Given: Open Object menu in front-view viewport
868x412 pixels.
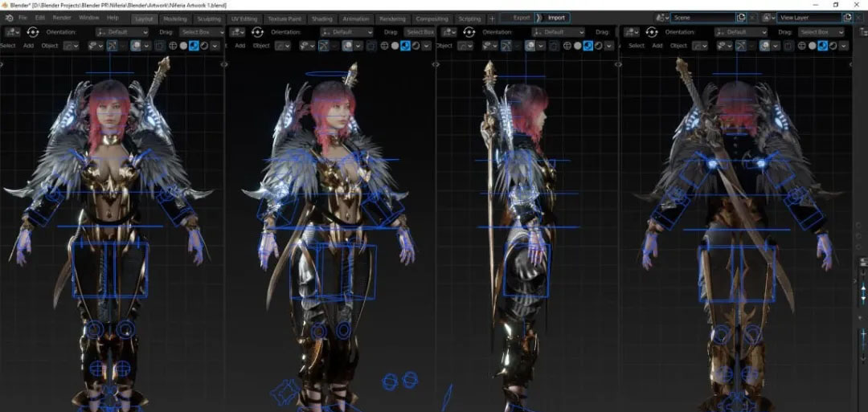Looking at the screenshot, I should [50, 45].
